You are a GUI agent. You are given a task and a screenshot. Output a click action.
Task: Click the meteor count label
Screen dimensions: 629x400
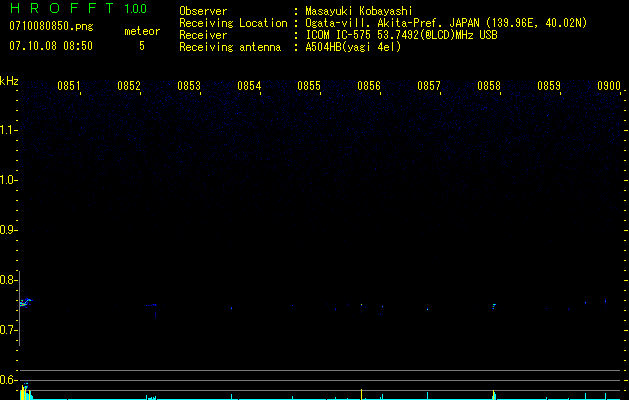click(x=142, y=31)
